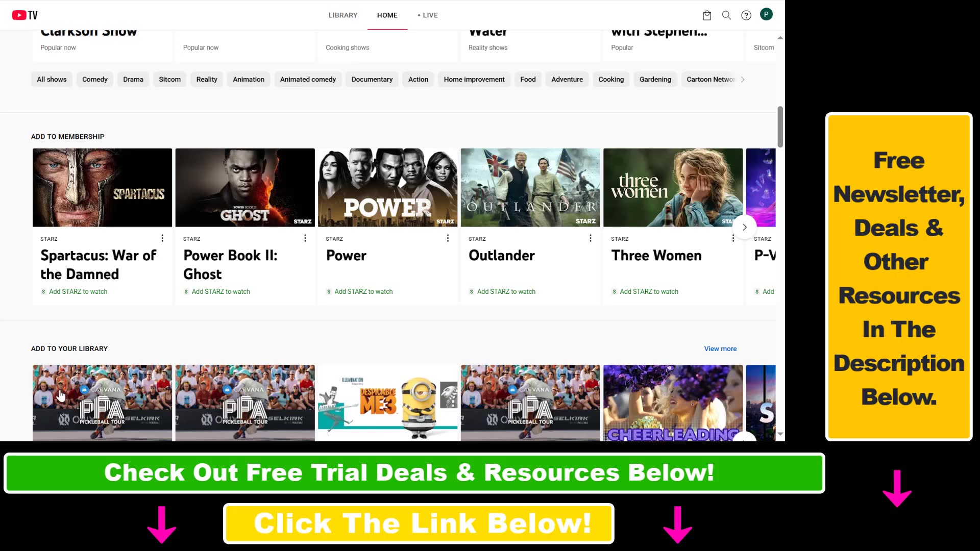This screenshot has width=980, height=551.
Task: Select the Gardening filter chip
Action: click(x=655, y=79)
